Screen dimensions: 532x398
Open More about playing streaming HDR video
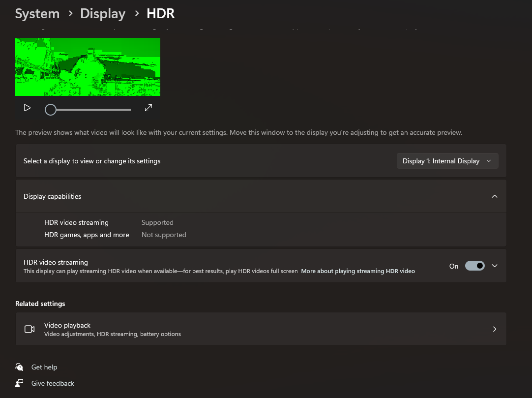[358, 271]
